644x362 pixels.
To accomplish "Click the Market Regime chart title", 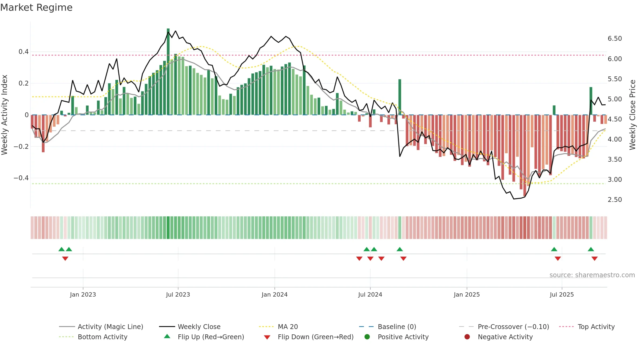I will click(x=36, y=8).
